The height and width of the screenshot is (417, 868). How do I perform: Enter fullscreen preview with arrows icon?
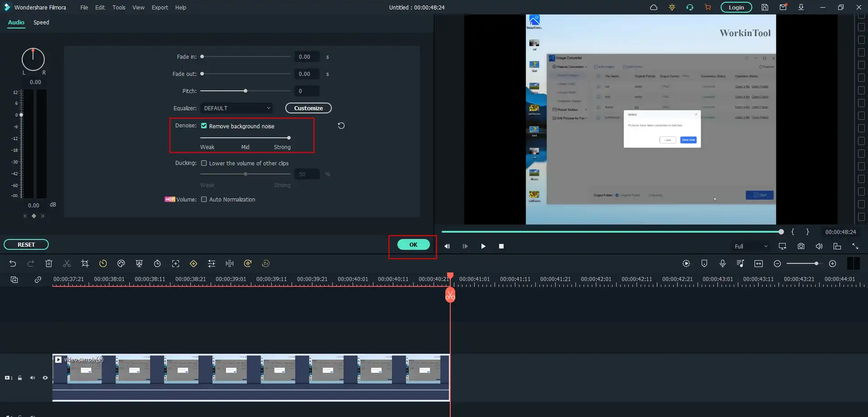pos(855,246)
